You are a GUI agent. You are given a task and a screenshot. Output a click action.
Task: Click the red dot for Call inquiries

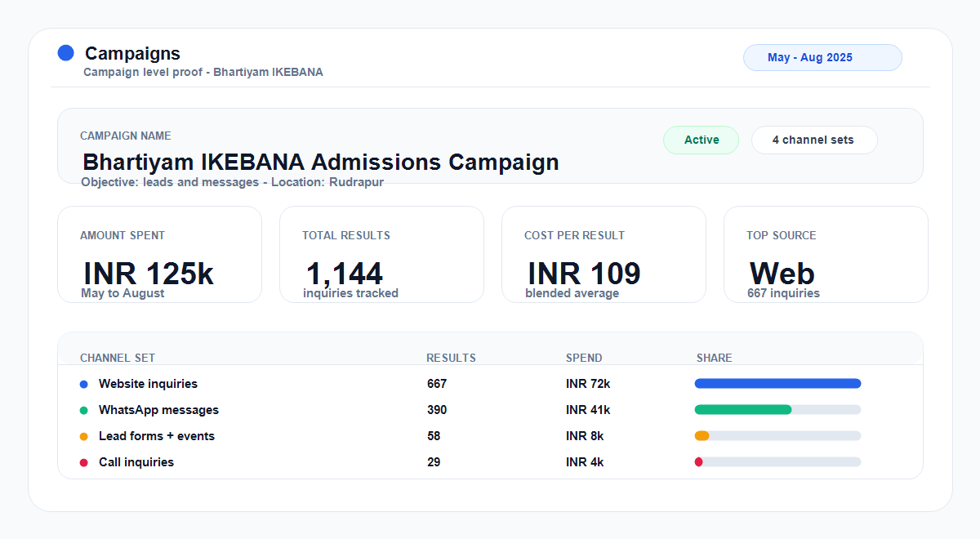click(84, 462)
